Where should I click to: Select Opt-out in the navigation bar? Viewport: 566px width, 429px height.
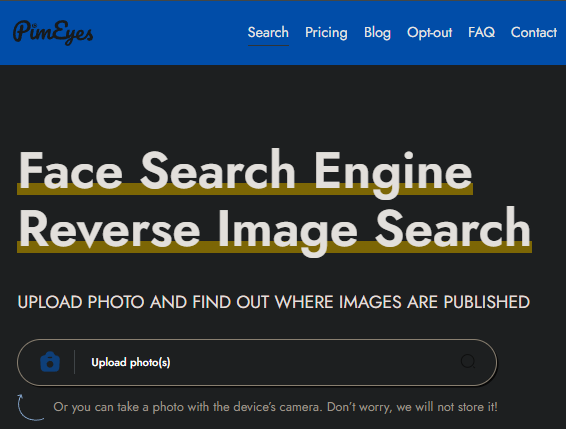click(430, 33)
